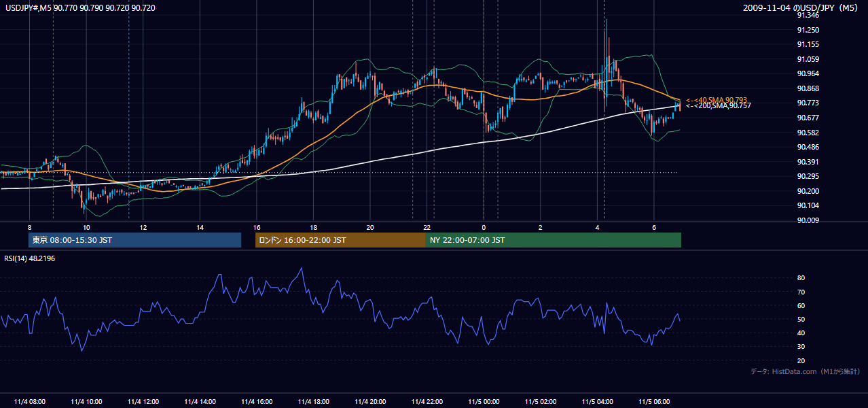Screen dimensions: 868x408
Task: Click the 11/4 20:00 time label
Action: (370, 402)
